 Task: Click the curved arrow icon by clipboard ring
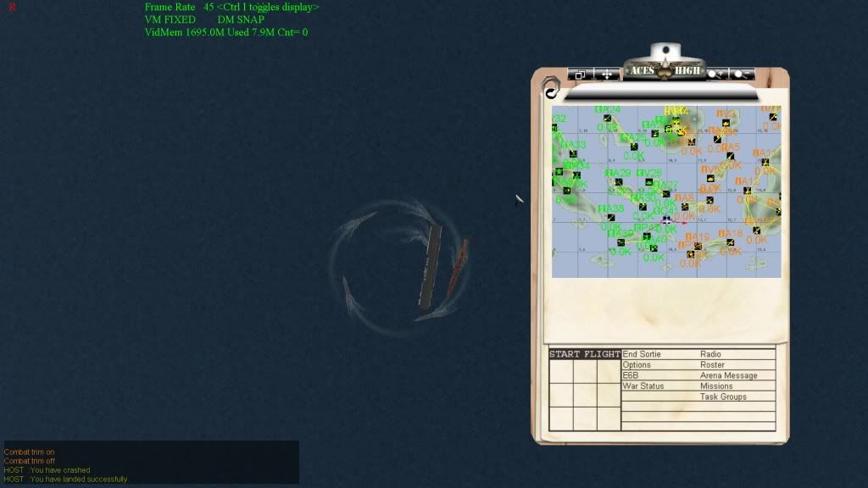coord(551,92)
